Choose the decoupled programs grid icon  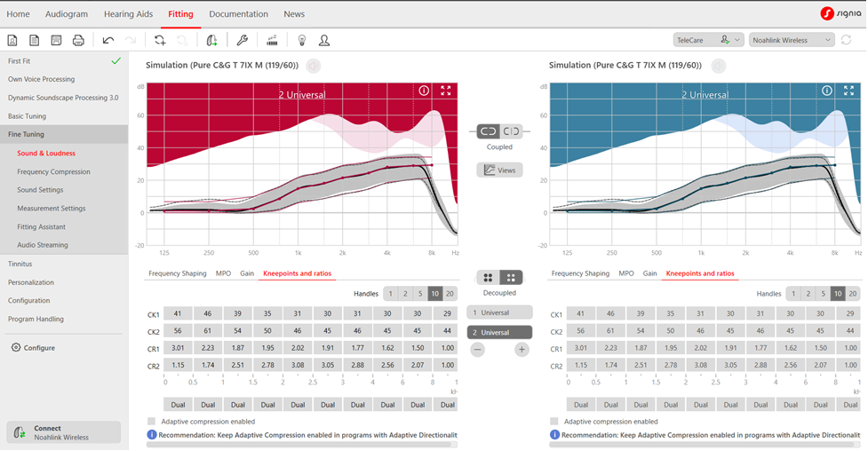pyautogui.click(x=511, y=277)
